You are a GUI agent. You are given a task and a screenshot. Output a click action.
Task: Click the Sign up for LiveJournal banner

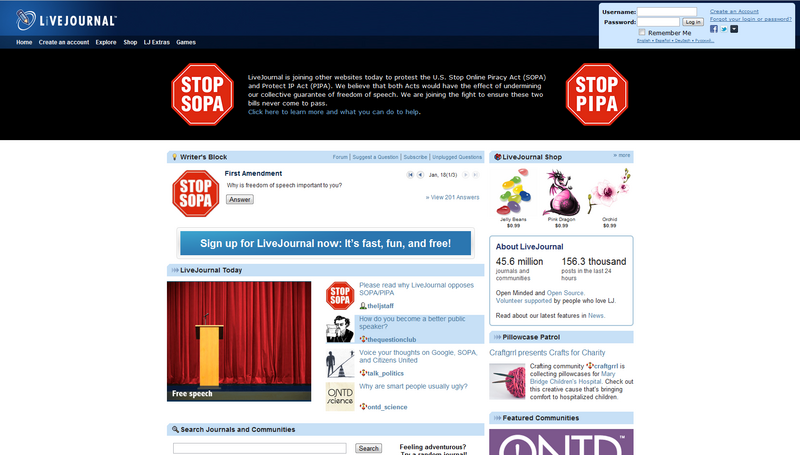(325, 243)
